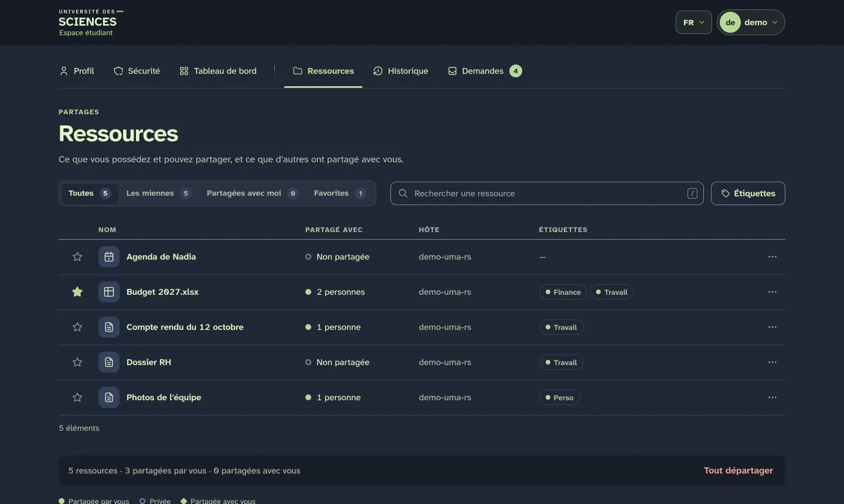This screenshot has width=844, height=504.
Task: Go to the Sécurité tab
Action: point(137,71)
